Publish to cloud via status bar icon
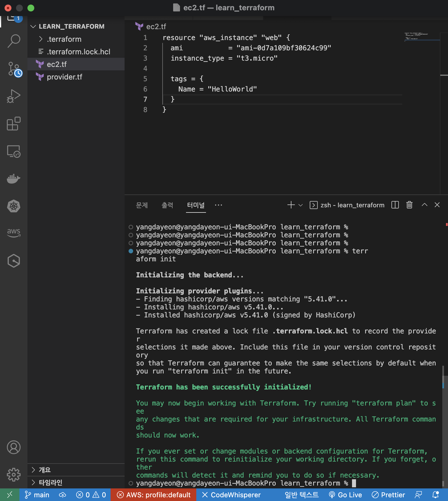448x501 pixels. (62, 495)
